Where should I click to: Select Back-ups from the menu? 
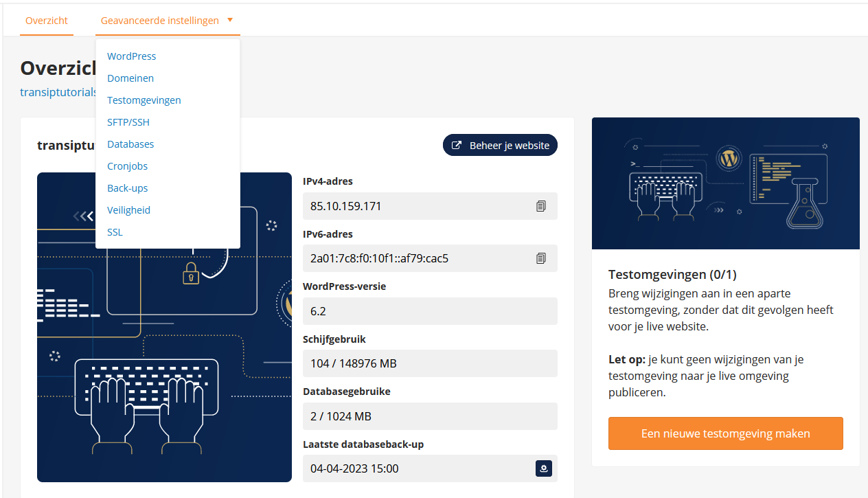click(x=128, y=188)
